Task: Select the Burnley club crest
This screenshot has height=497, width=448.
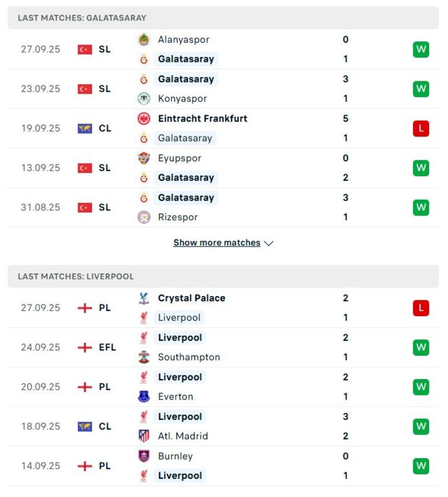Action: coord(143,456)
